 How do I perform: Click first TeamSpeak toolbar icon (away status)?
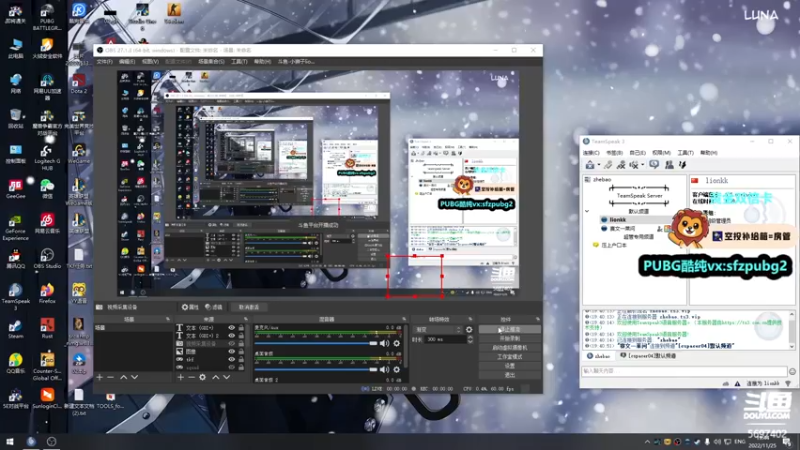point(590,164)
